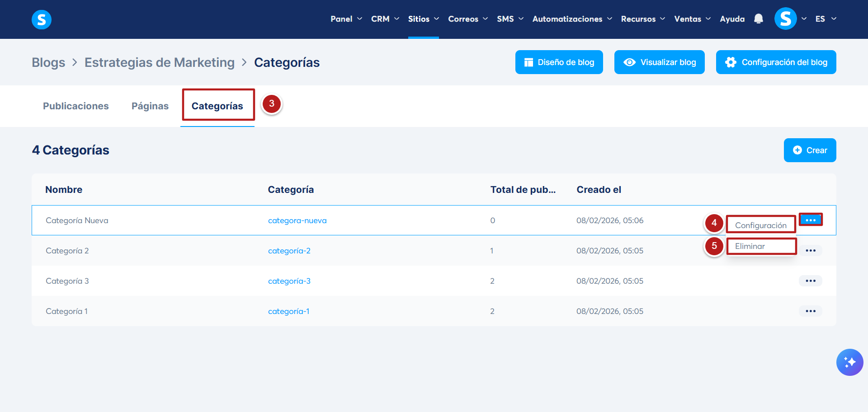The image size is (868, 412).
Task: Expand the Recursos menu
Action: click(x=643, y=19)
